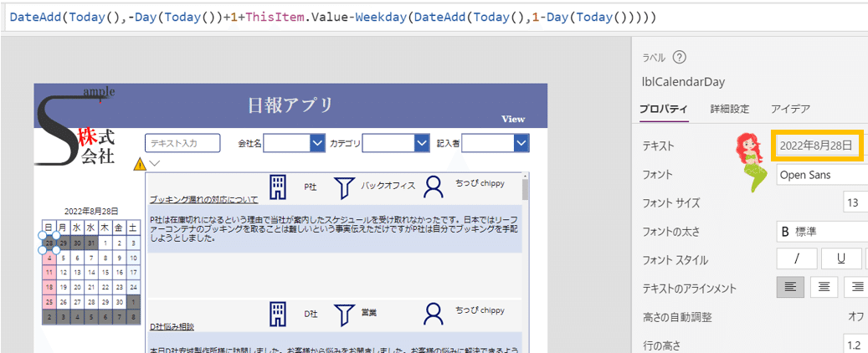Click the S sample 株式会社 logo
The width and height of the screenshot is (868, 353).
pyautogui.click(x=74, y=126)
